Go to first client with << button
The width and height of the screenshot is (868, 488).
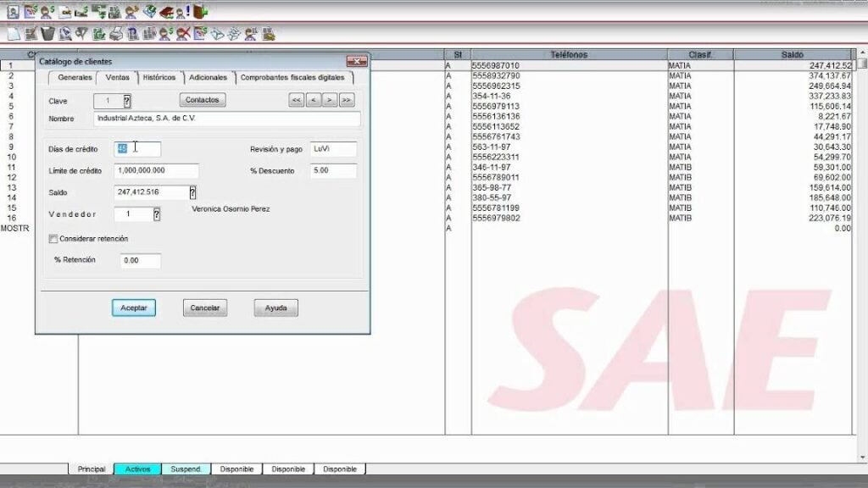pos(296,100)
